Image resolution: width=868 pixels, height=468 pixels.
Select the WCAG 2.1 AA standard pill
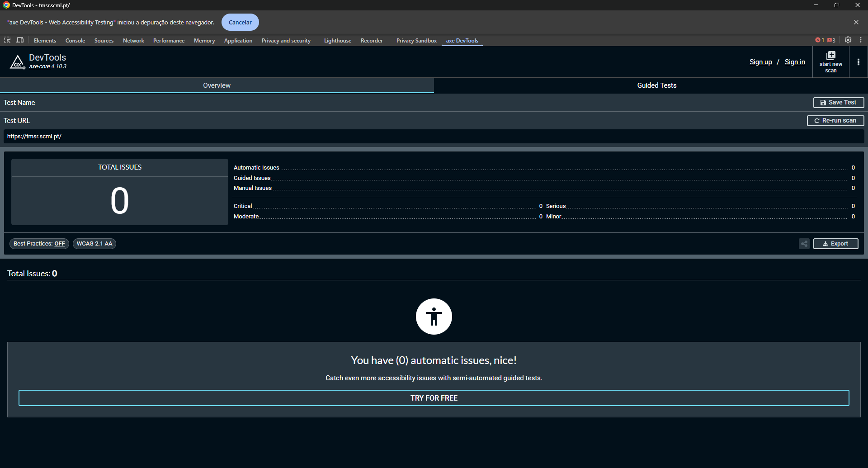(94, 244)
